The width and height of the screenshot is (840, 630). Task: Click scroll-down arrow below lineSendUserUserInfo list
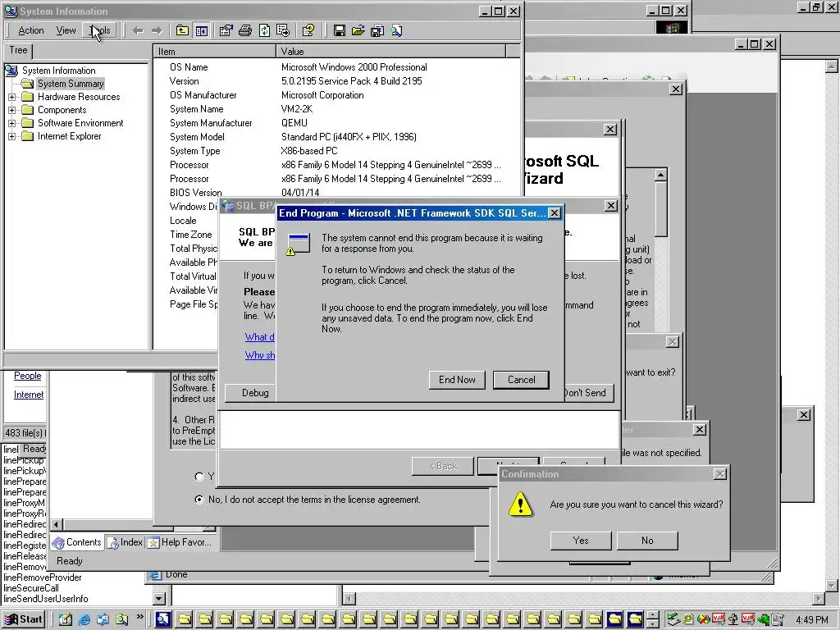(159, 598)
